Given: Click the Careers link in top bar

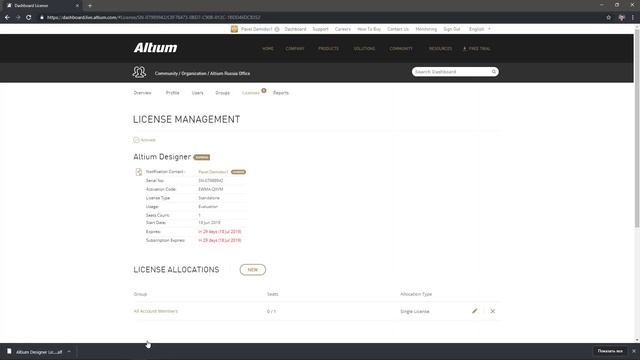Looking at the screenshot, I should pos(343,29).
